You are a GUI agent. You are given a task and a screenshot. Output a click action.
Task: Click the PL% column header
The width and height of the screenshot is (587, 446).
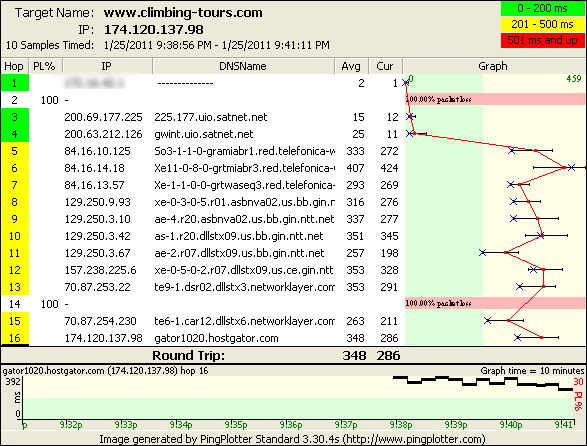[x=45, y=66]
